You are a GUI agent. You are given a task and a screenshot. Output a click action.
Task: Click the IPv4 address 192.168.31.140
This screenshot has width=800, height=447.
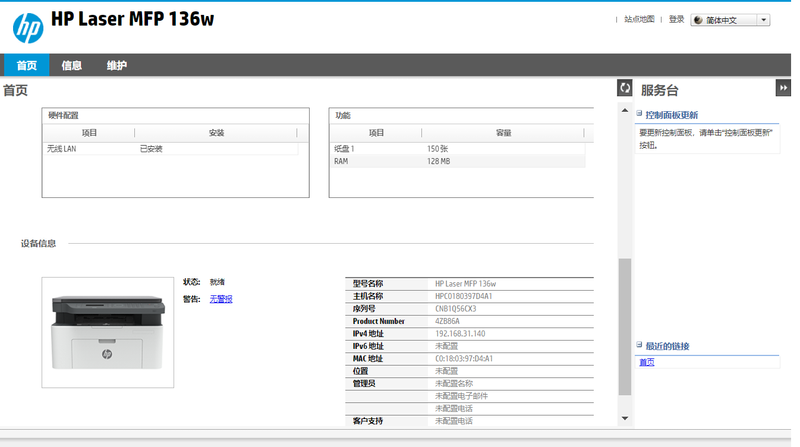point(460,334)
